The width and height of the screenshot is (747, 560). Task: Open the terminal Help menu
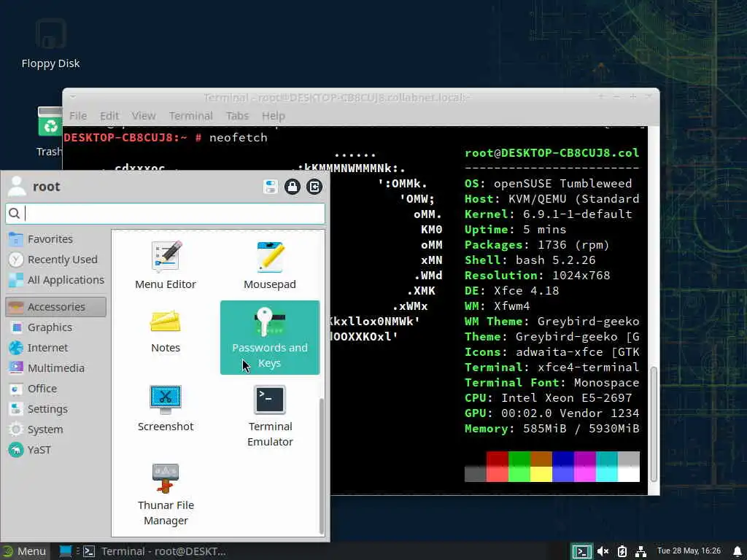click(273, 116)
